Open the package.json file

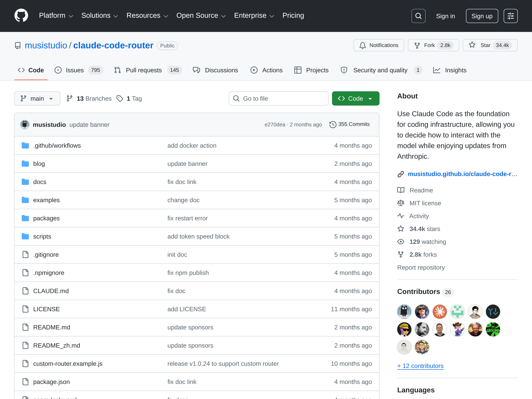point(51,382)
